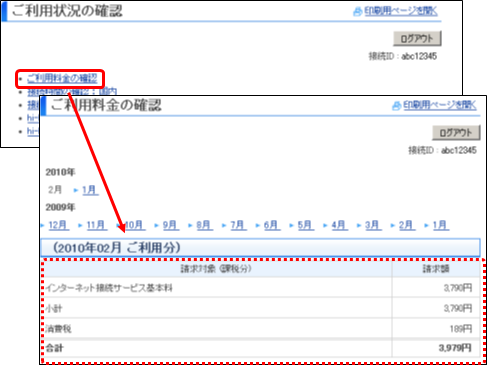Select 12月 of 2009年
Screen dimensions: 487x365
[58, 225]
